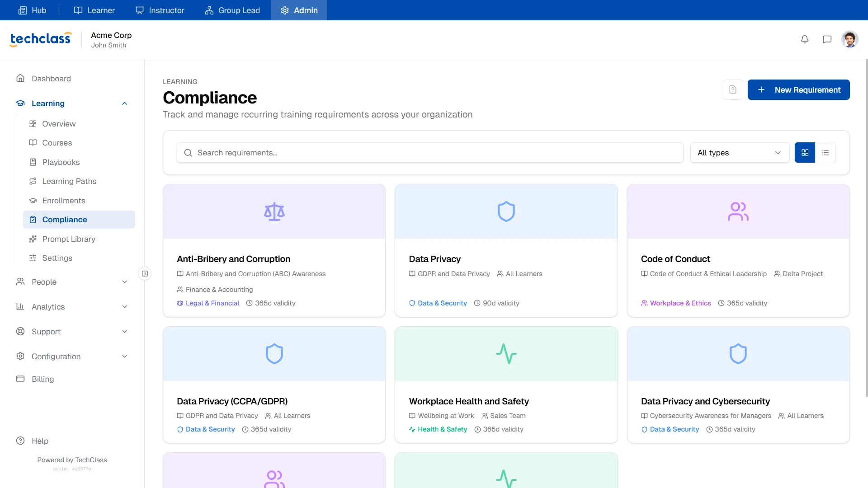Viewport: 868px width, 488px height.
Task: Click the Prompt Library sparkle icon
Action: click(33, 239)
